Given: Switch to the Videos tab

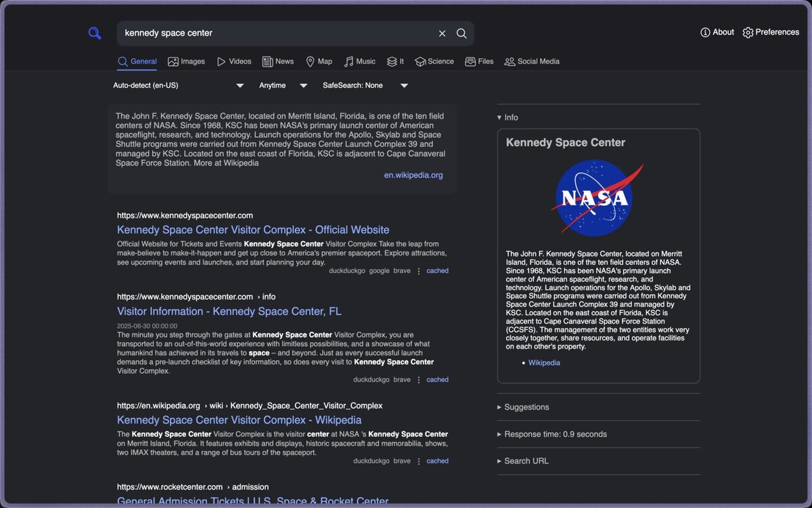Looking at the screenshot, I should 233,62.
